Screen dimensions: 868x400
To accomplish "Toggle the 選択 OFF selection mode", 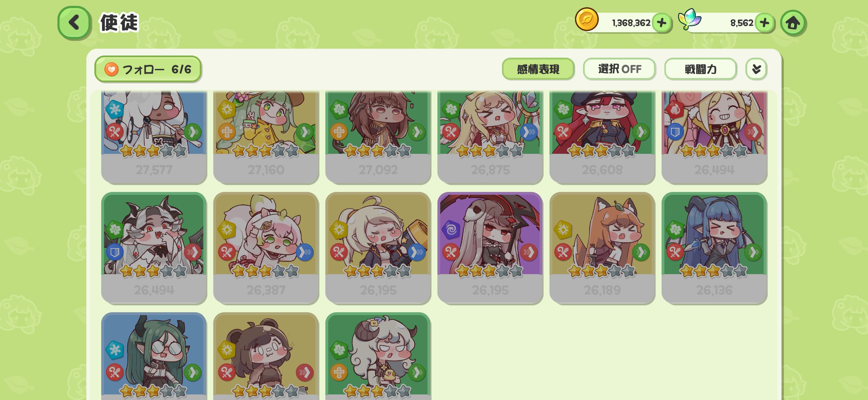I will pos(619,69).
